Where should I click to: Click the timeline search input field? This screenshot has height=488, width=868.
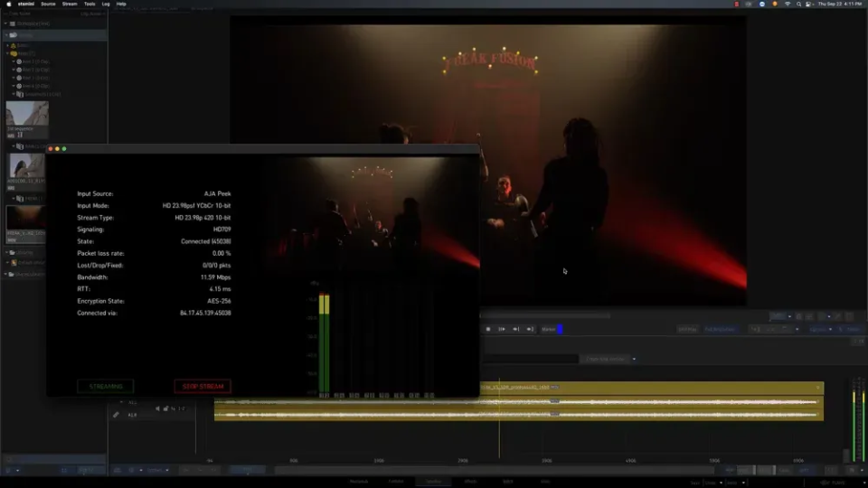tap(530, 359)
